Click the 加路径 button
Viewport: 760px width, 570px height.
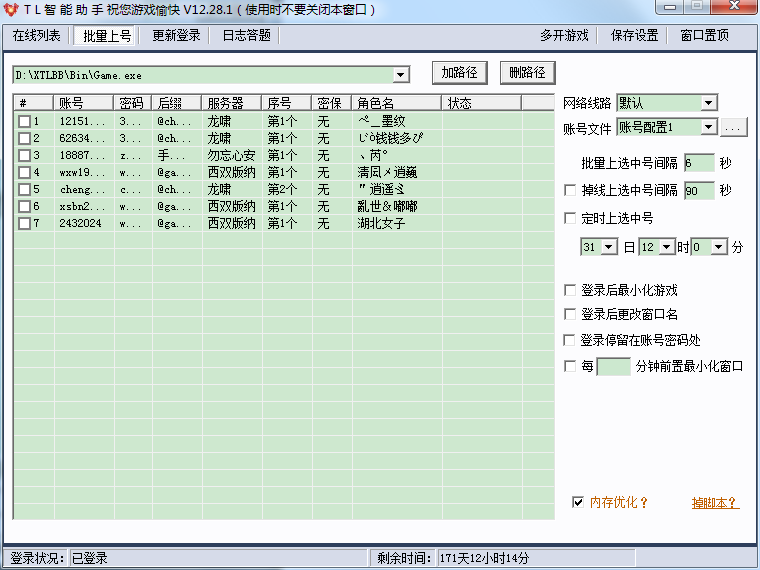click(x=459, y=73)
